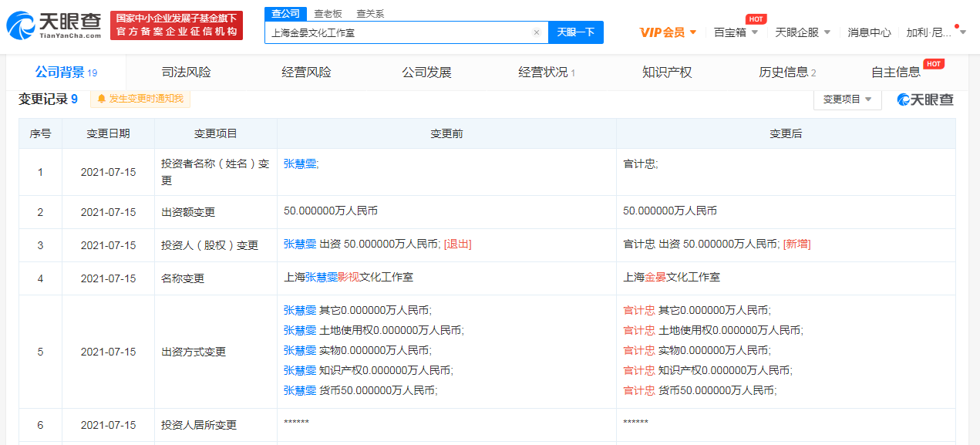Click the official credit agency red banner
Screen dimensions: 980x445
176,25
